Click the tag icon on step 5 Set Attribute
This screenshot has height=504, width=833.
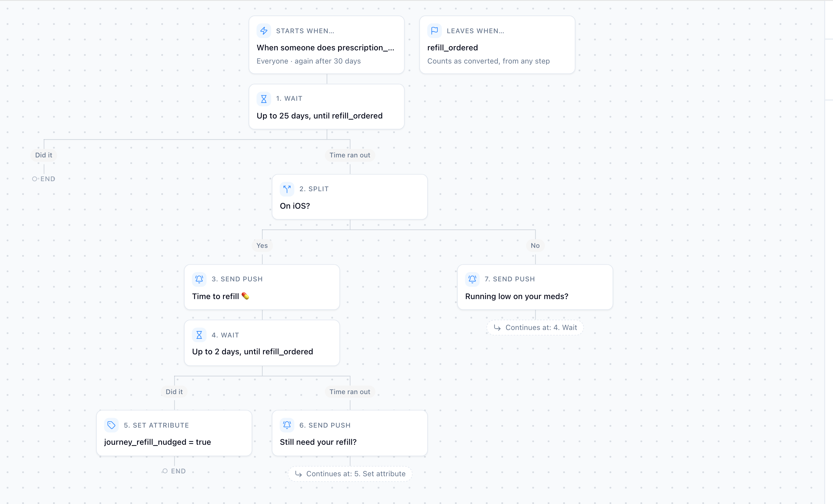click(111, 425)
